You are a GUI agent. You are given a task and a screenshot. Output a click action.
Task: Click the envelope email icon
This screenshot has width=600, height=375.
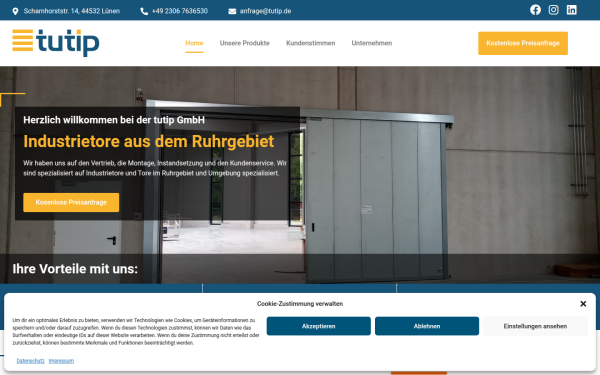[232, 11]
